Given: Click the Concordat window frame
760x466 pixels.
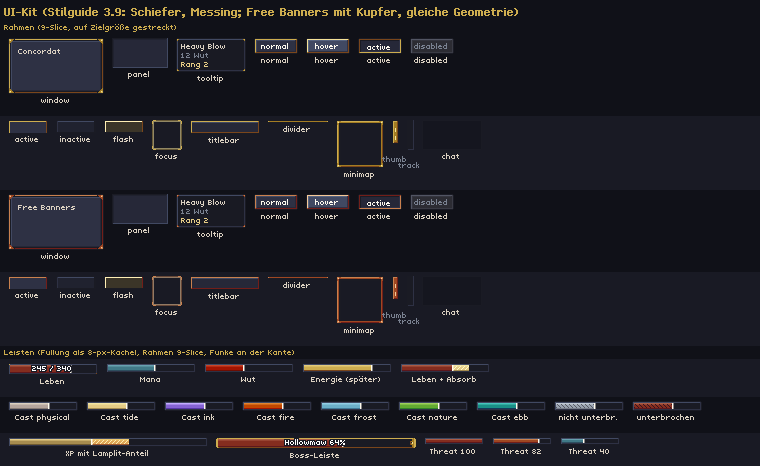Looking at the screenshot, I should (56, 66).
